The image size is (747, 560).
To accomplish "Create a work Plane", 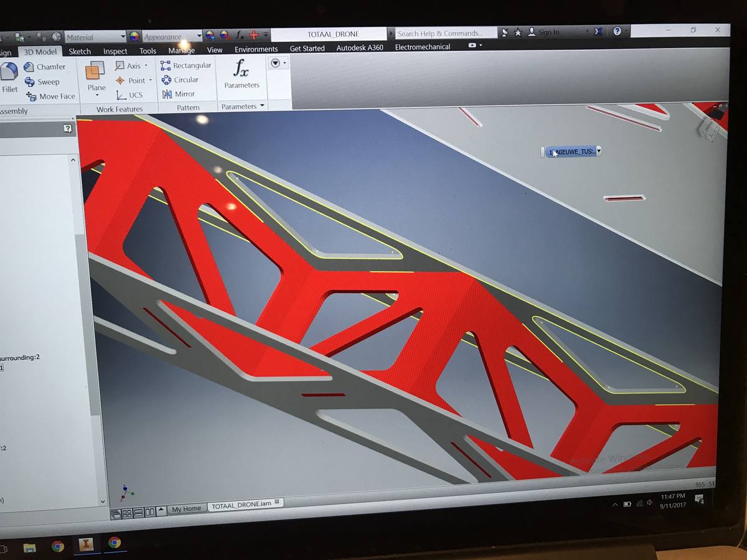I will [96, 77].
